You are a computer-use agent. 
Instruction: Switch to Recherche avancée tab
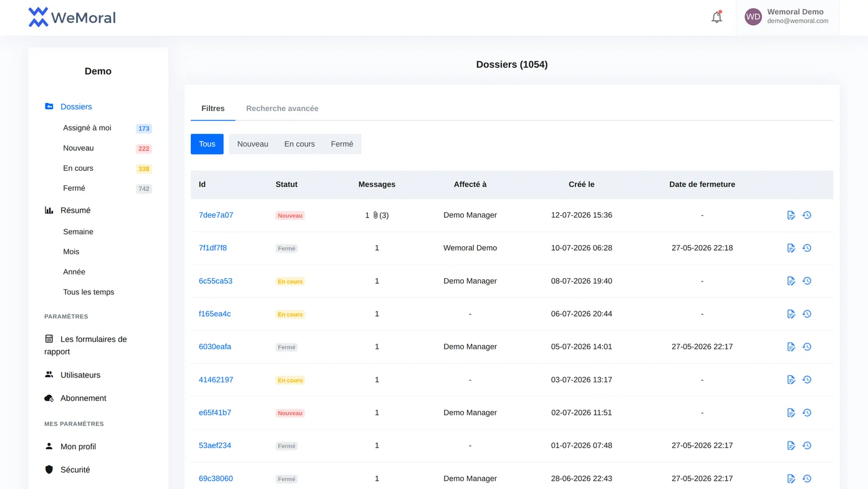282,109
